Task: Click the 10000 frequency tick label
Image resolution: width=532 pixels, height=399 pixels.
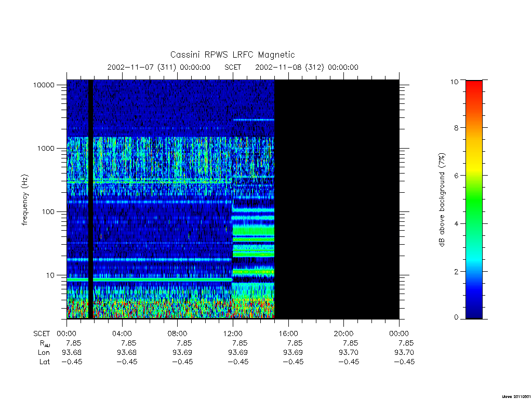Action: (44, 85)
